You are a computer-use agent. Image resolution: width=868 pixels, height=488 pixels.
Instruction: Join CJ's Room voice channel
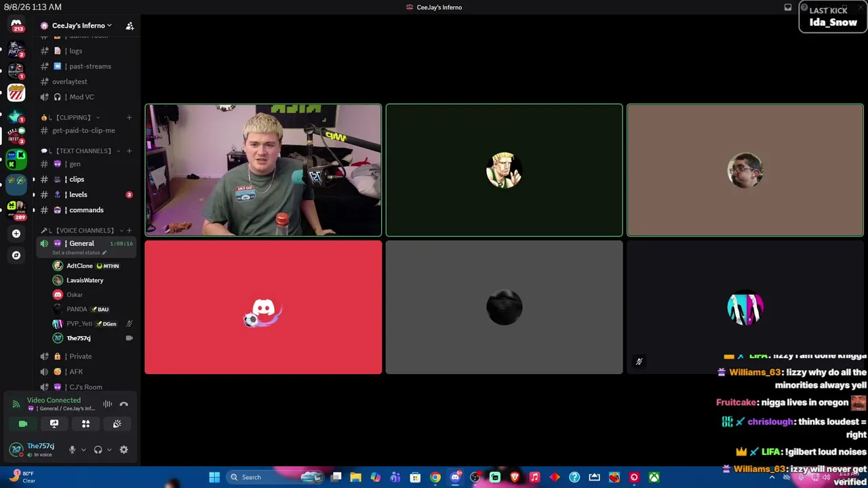point(87,387)
